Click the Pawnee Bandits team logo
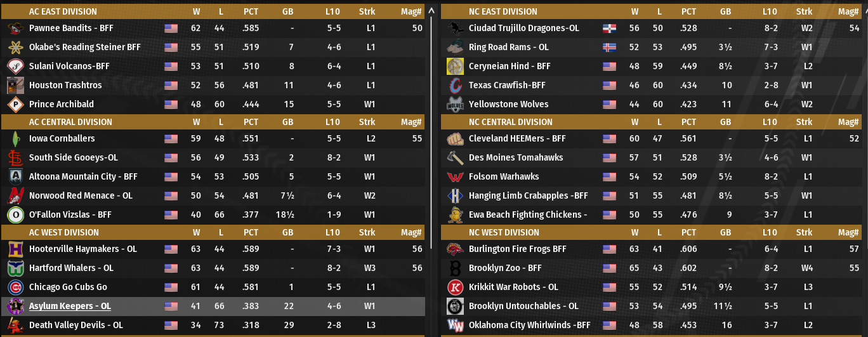Image resolution: width=868 pixels, height=337 pixels. [x=15, y=28]
